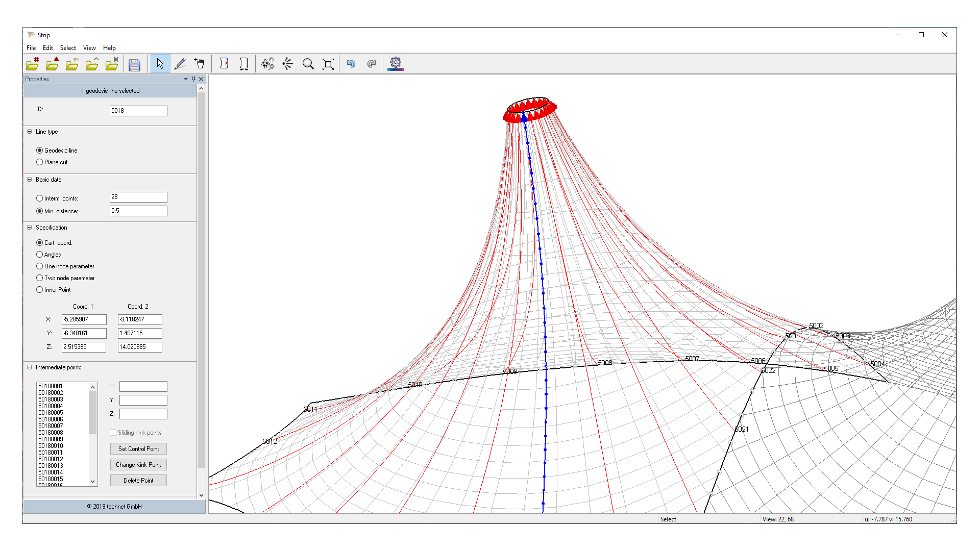Click the Save disk icon
980x551 pixels.
click(x=134, y=64)
